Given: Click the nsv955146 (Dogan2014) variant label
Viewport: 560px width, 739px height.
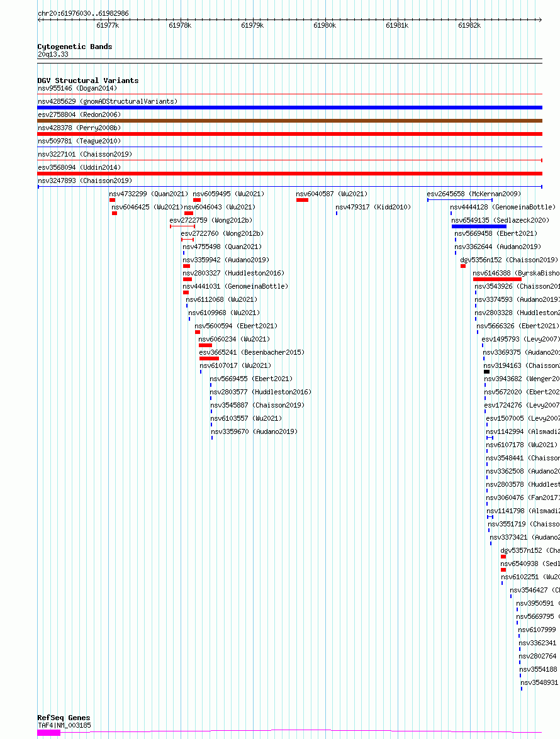Looking at the screenshot, I should point(77,88).
